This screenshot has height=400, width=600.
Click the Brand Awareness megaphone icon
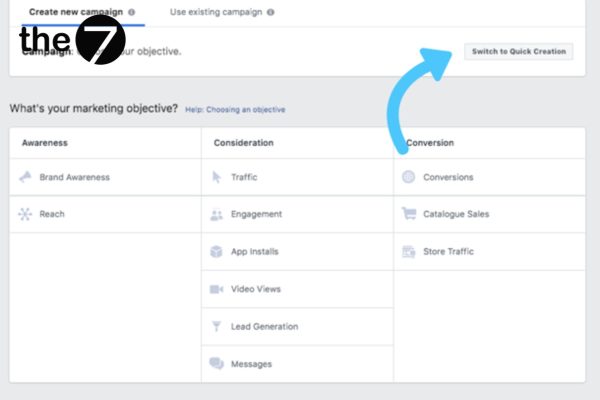[x=25, y=177]
